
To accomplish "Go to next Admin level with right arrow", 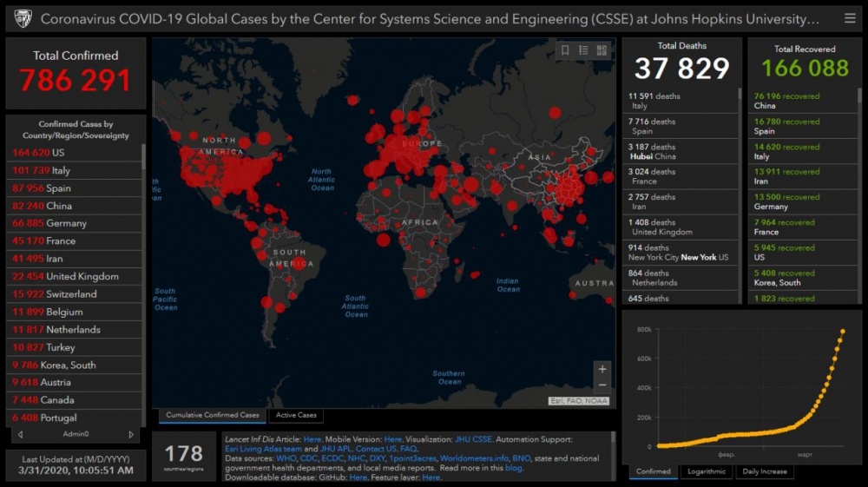I will point(131,434).
